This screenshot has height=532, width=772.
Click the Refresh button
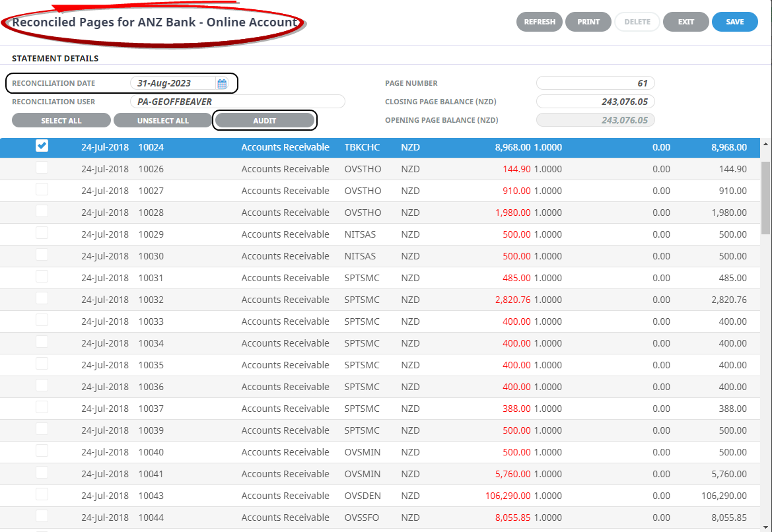[540, 22]
